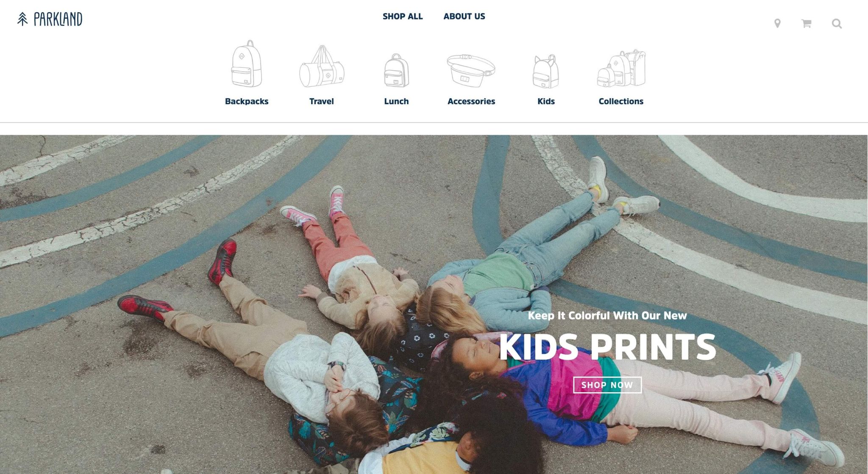Go to the Travel category link

coord(322,101)
